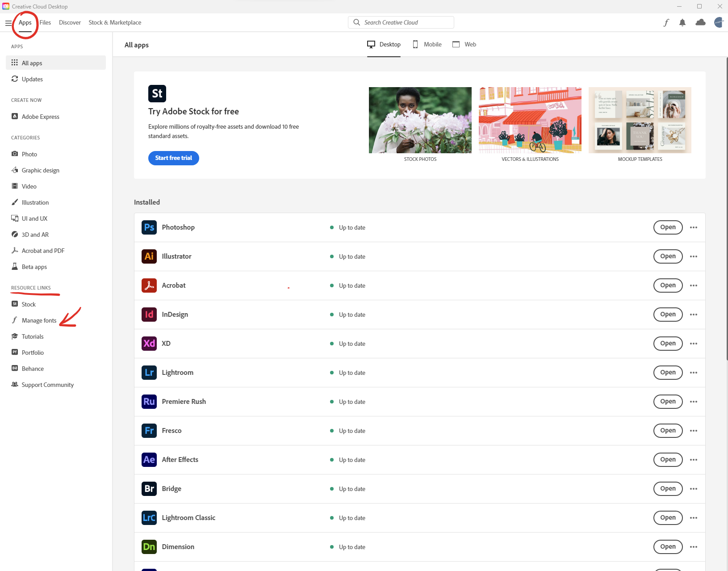Click the After Effects app icon
728x571 pixels.
(x=149, y=460)
